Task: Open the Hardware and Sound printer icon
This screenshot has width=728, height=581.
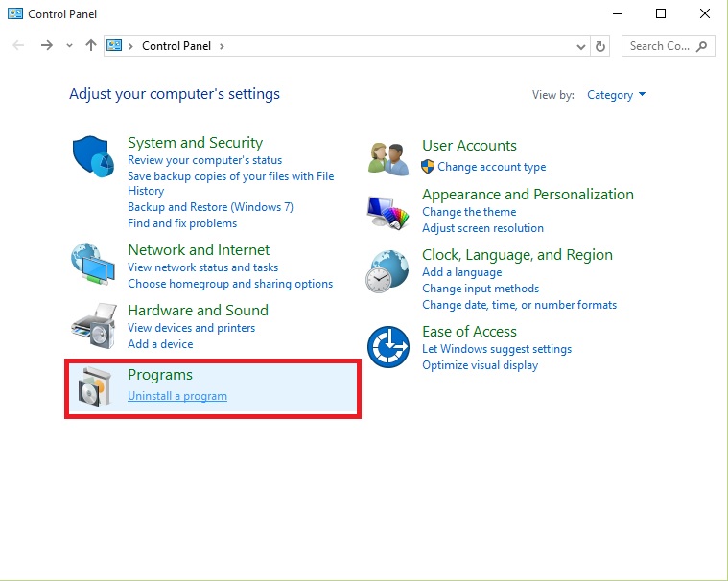Action: (94, 326)
